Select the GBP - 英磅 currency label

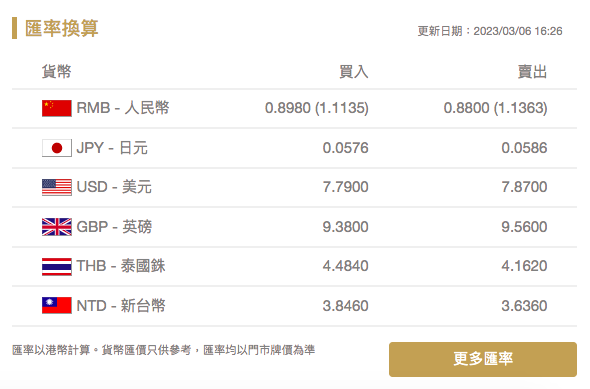pos(114,226)
